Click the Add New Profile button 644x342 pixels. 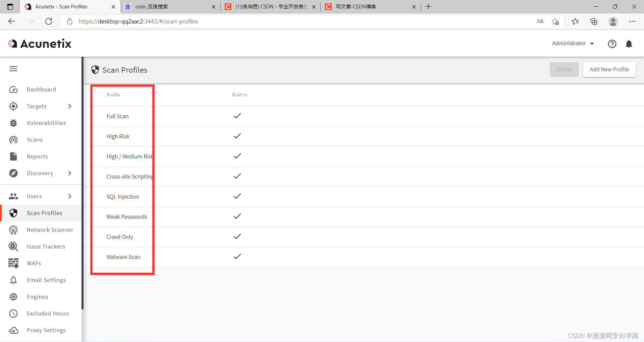[609, 69]
